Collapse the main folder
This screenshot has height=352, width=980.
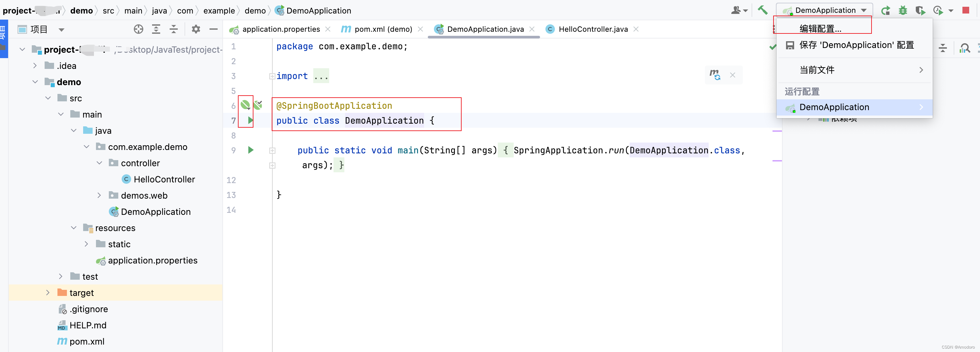[61, 115]
